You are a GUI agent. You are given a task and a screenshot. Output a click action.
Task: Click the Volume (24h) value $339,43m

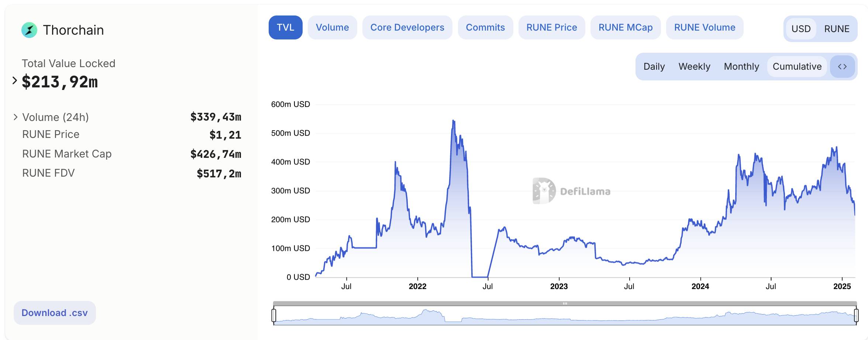216,117
